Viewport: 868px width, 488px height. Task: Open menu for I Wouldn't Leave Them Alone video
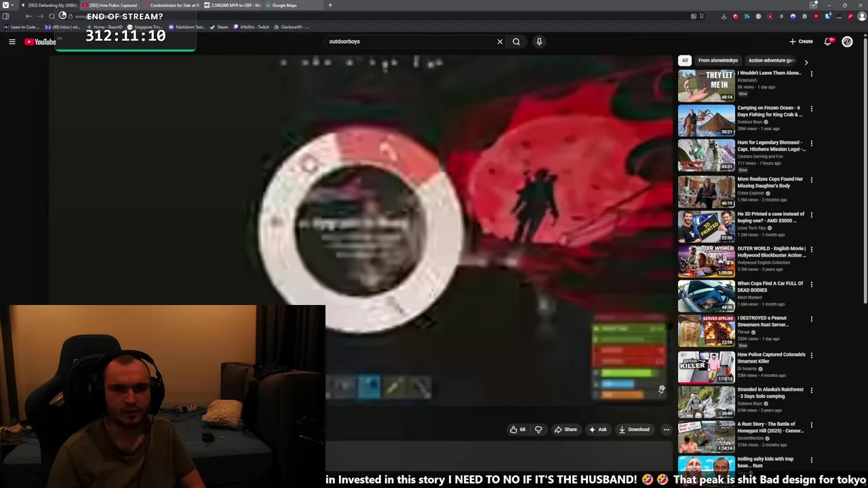(811, 74)
